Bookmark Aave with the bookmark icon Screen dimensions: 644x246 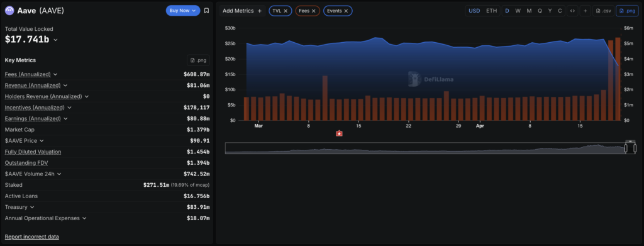(206, 11)
